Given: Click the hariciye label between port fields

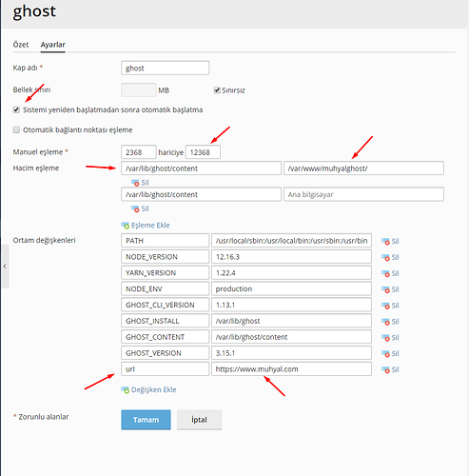Looking at the screenshot, I should coord(171,152).
